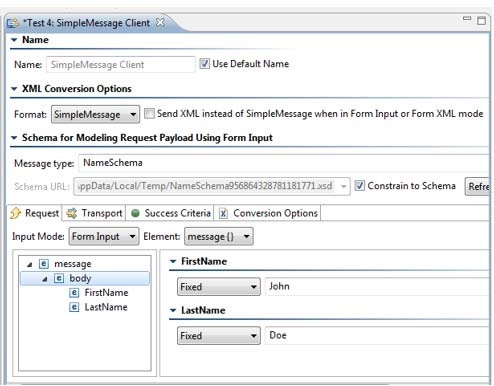Uncheck Constrain to Schema

click(359, 186)
